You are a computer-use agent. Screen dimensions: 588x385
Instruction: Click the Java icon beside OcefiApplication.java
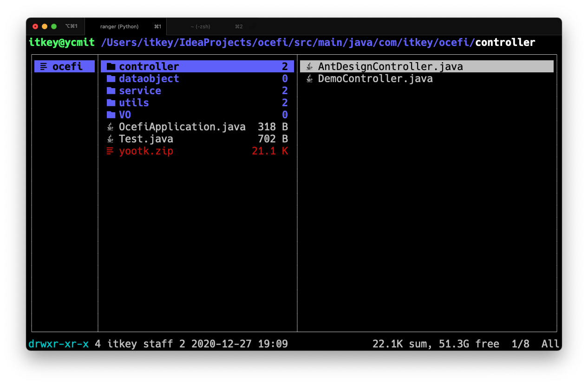click(111, 127)
